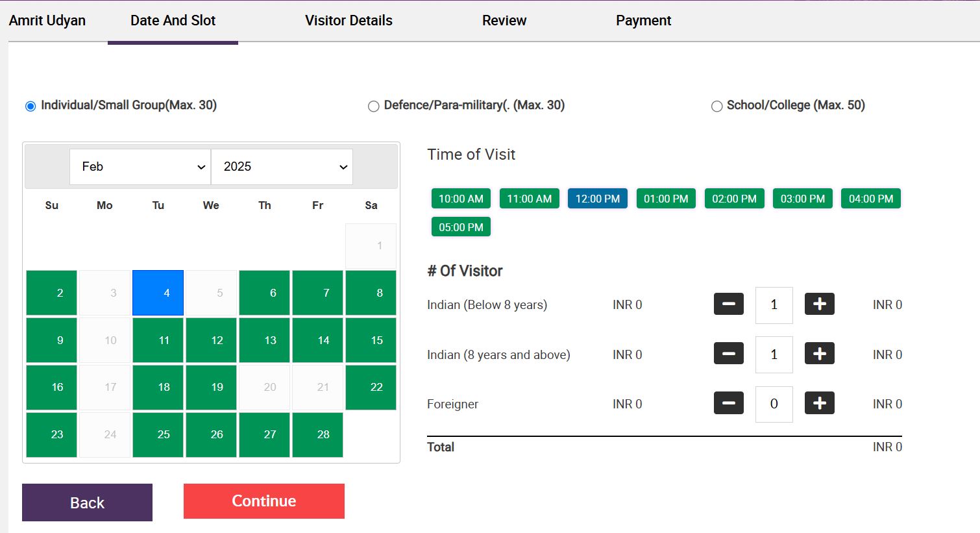The width and height of the screenshot is (980, 533).
Task: Open the year dropdown showing 2025
Action: [x=282, y=167]
